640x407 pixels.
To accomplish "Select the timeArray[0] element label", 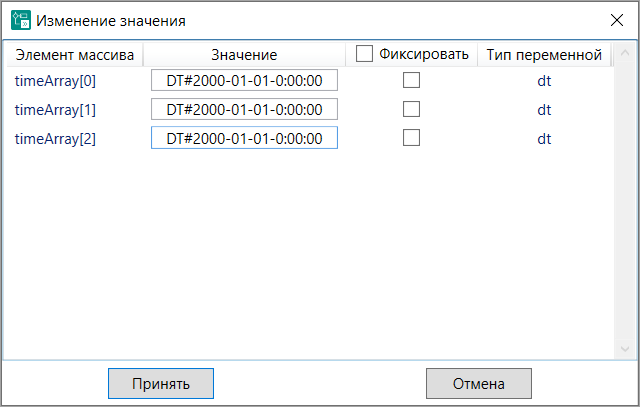I will [x=56, y=81].
